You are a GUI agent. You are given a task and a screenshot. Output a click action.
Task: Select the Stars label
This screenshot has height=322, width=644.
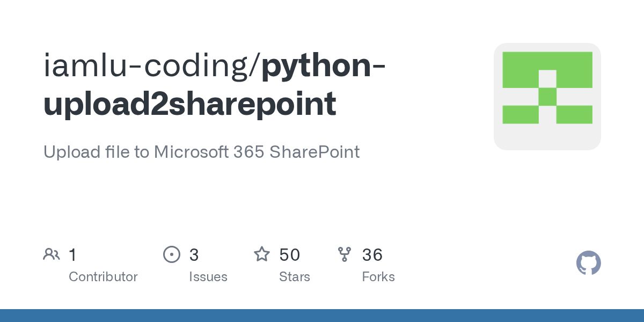(x=294, y=277)
